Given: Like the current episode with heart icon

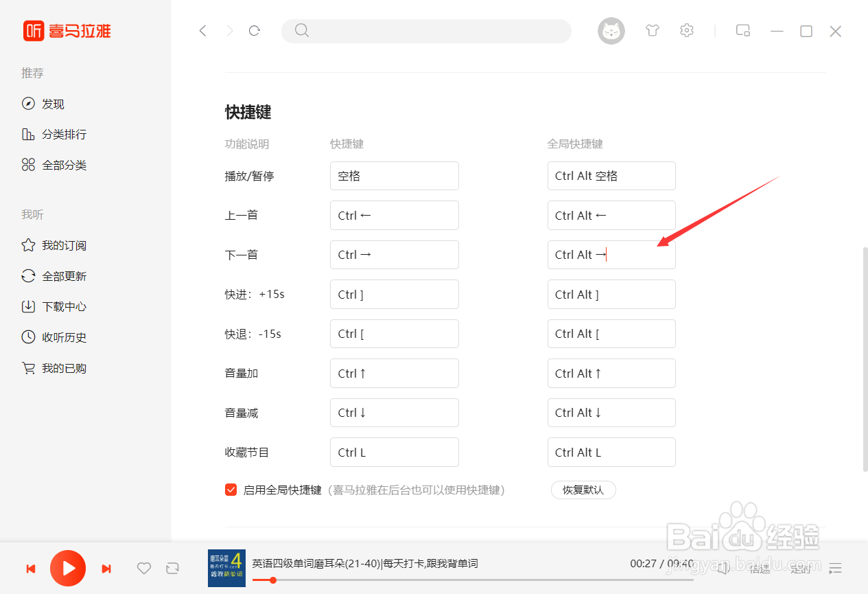Looking at the screenshot, I should tap(143, 568).
